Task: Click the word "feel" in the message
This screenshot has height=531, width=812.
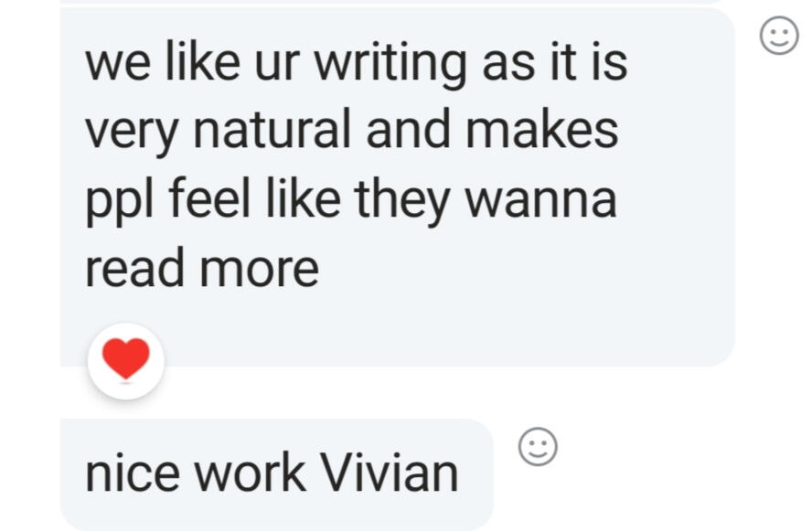Action: (x=198, y=200)
